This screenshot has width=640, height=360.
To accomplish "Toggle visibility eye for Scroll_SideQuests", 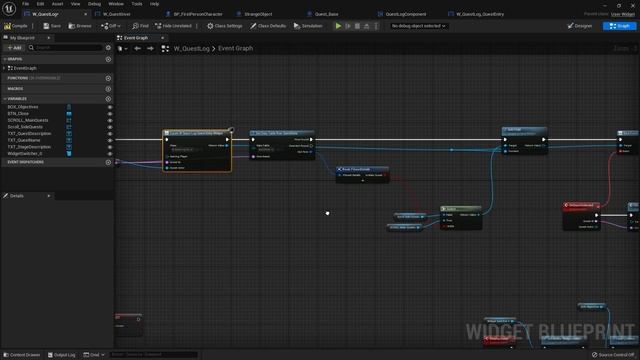I will [x=109, y=127].
